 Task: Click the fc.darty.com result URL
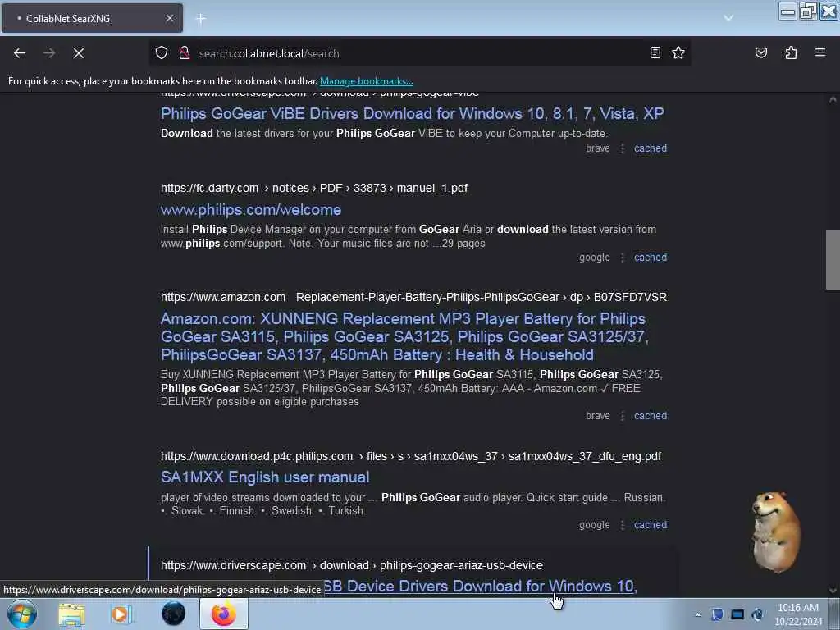pos(314,188)
